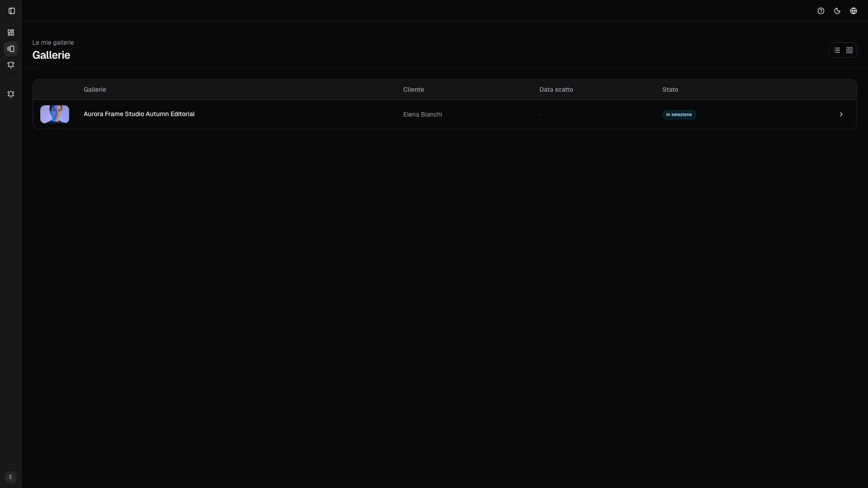Switch to grid view layout

(849, 50)
